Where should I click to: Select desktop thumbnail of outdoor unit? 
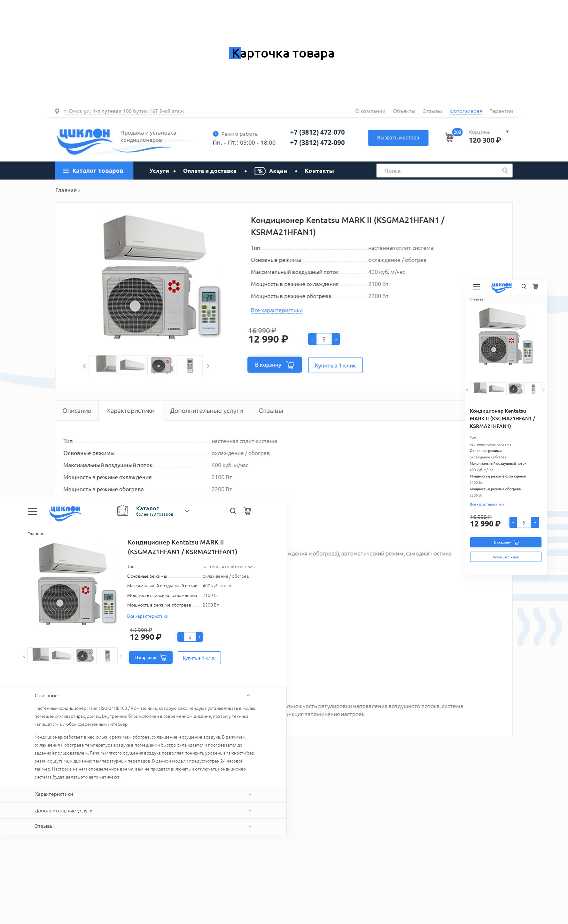point(161,365)
